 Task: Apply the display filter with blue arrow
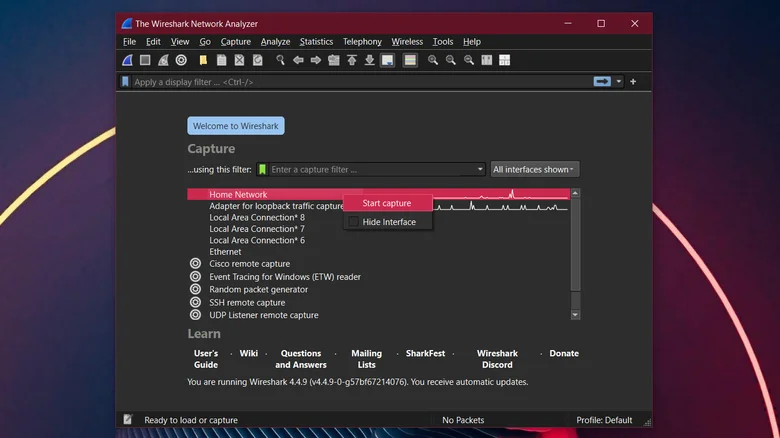click(x=602, y=82)
